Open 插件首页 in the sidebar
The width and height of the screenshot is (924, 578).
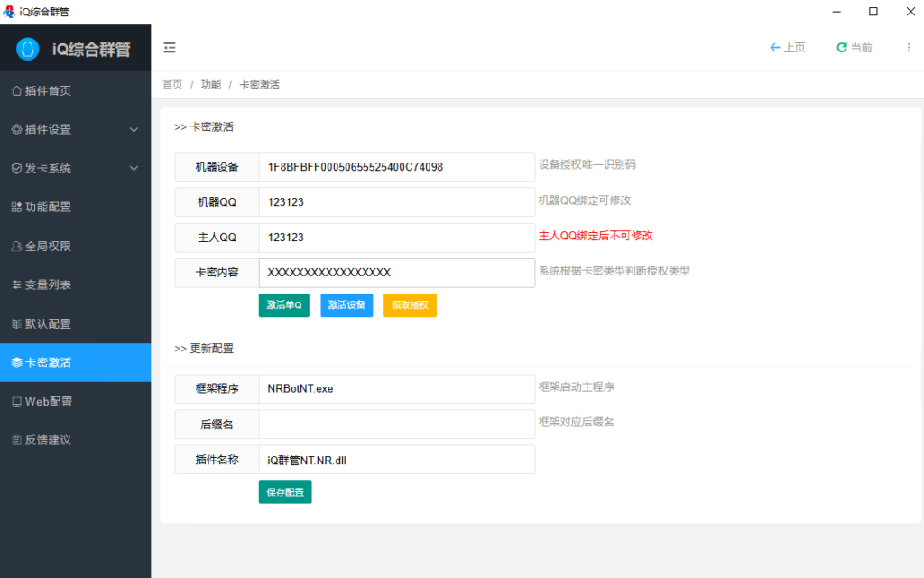point(76,91)
